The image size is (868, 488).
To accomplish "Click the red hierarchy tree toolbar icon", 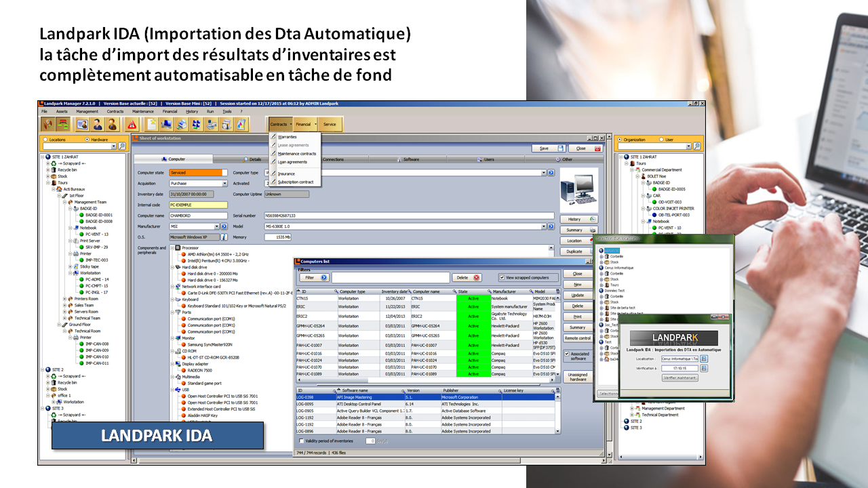I will click(64, 124).
